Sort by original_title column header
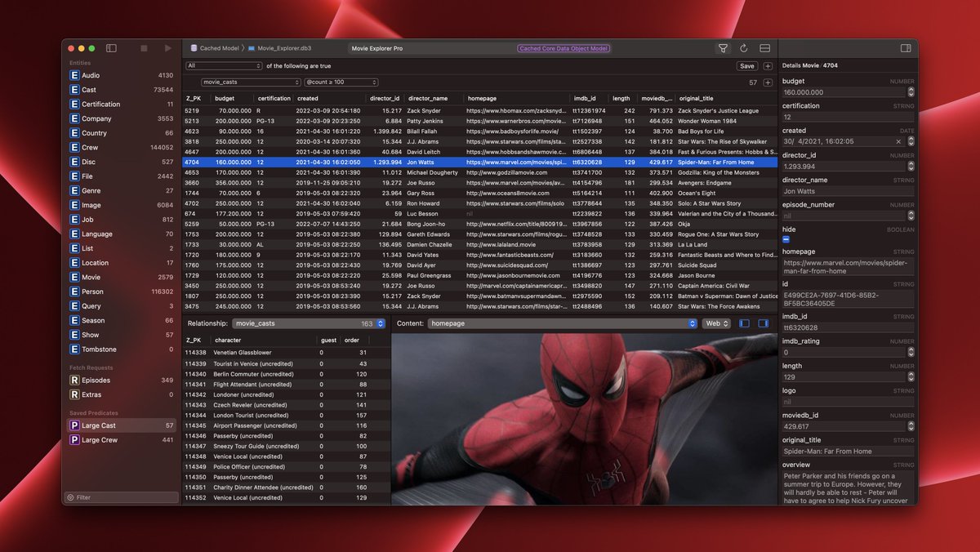This screenshot has width=980, height=552. coord(726,99)
